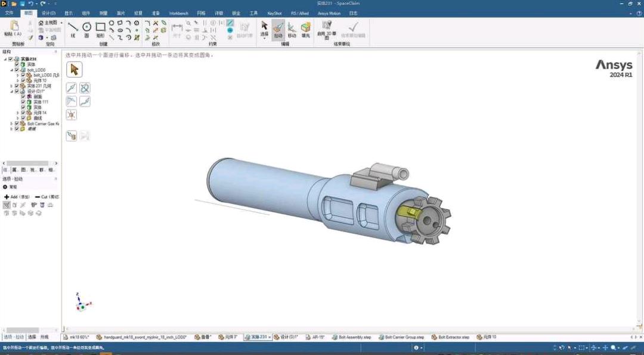
Task: Toggle checkbox for 元件 14
Action: pos(23,113)
